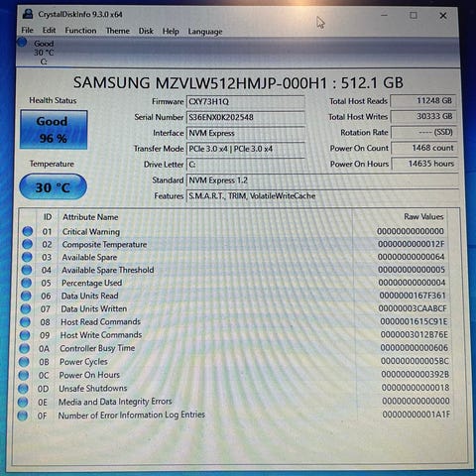Image resolution: width=476 pixels, height=476 pixels.
Task: Click the blue status icon for Percentage Used
Action: (x=26, y=283)
